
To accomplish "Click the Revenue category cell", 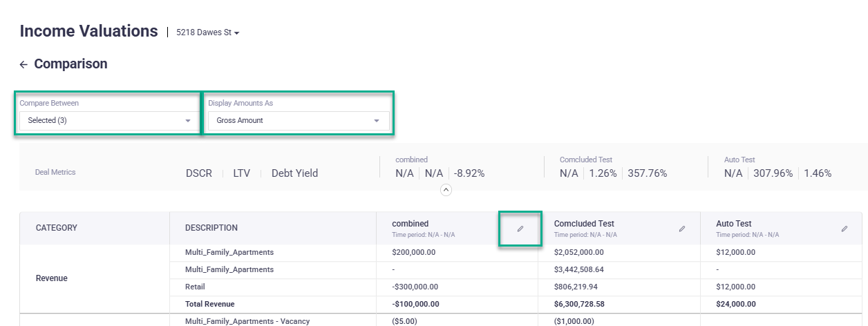I will (52, 278).
